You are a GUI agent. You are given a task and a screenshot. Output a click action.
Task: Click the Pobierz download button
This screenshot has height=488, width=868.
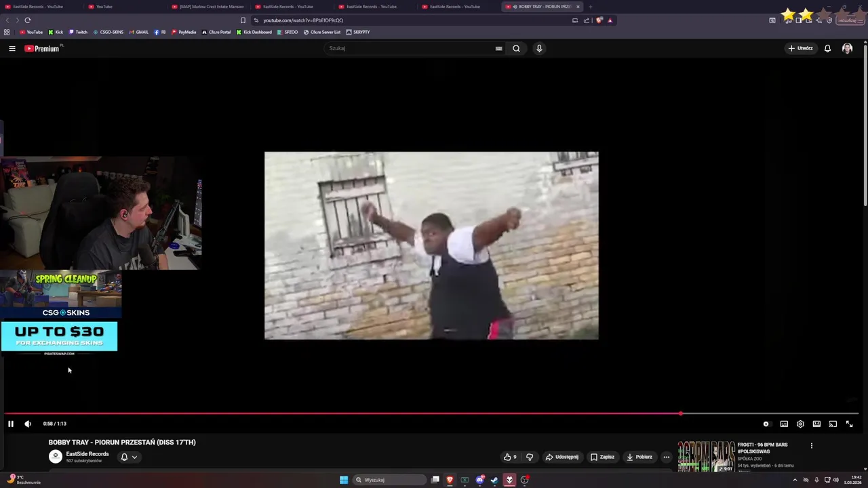click(x=639, y=457)
